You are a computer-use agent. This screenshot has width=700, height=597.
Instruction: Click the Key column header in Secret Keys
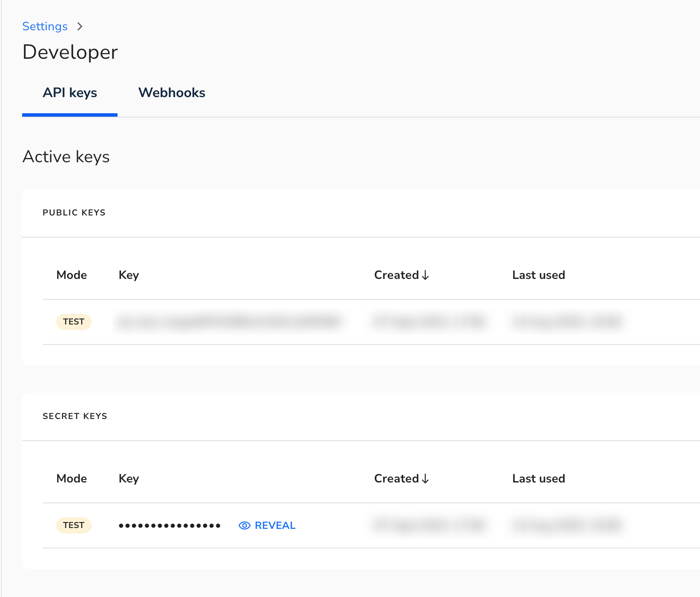[129, 479]
